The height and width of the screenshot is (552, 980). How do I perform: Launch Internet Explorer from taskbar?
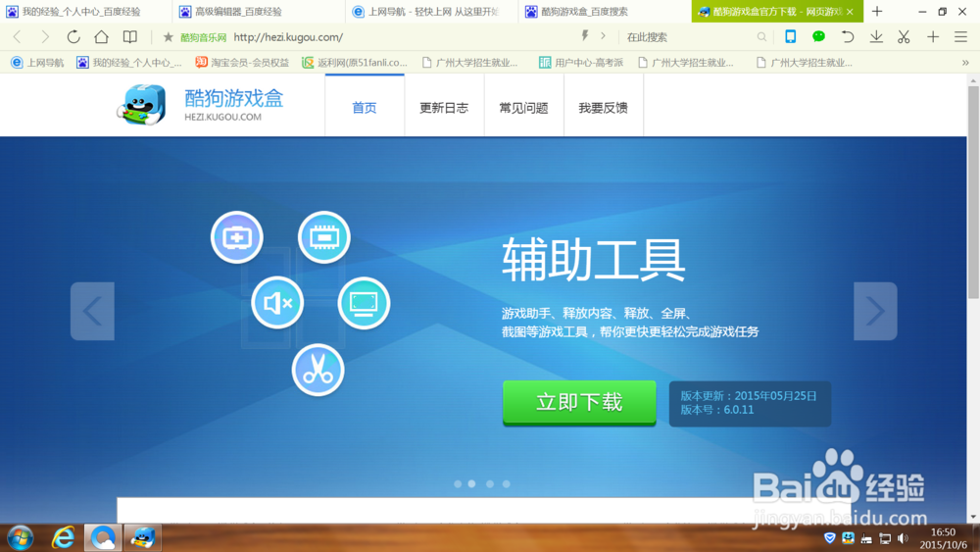[x=63, y=537]
